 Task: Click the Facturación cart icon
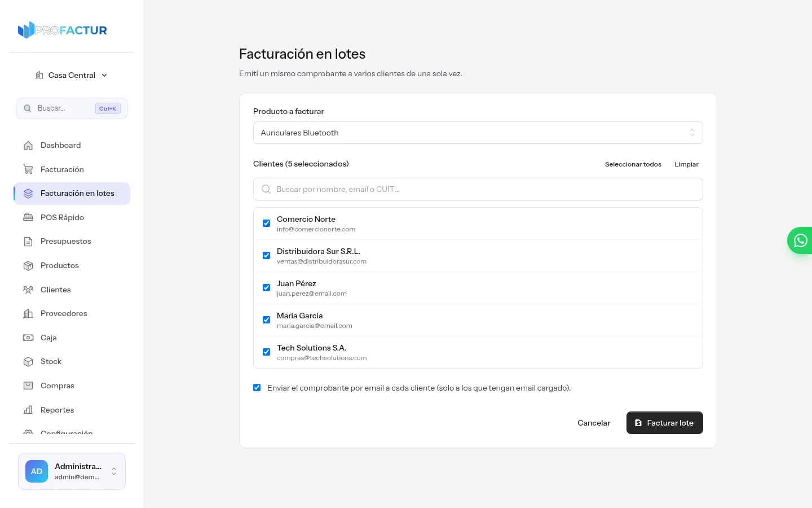point(28,169)
